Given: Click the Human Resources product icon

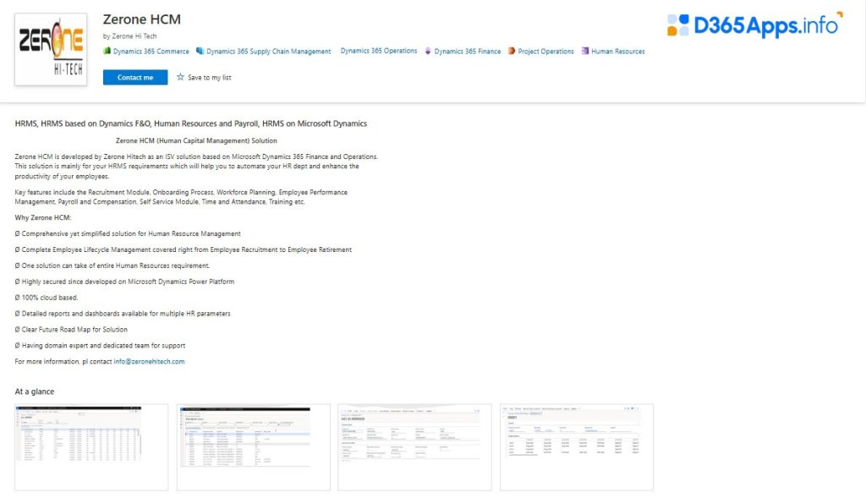Looking at the screenshot, I should point(585,51).
